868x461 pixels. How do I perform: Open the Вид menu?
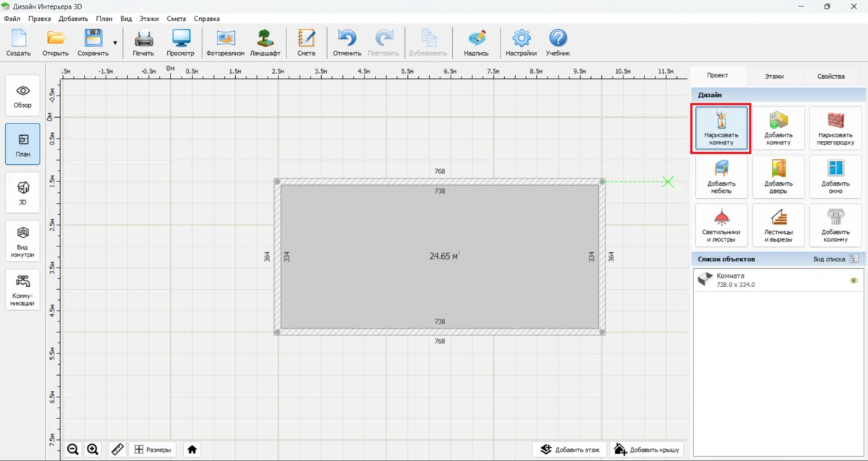pos(126,18)
